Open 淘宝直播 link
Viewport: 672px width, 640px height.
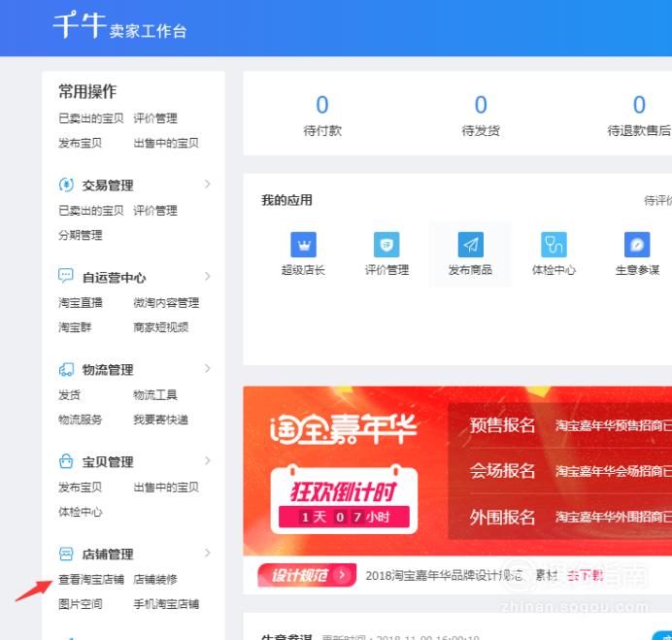[81, 303]
